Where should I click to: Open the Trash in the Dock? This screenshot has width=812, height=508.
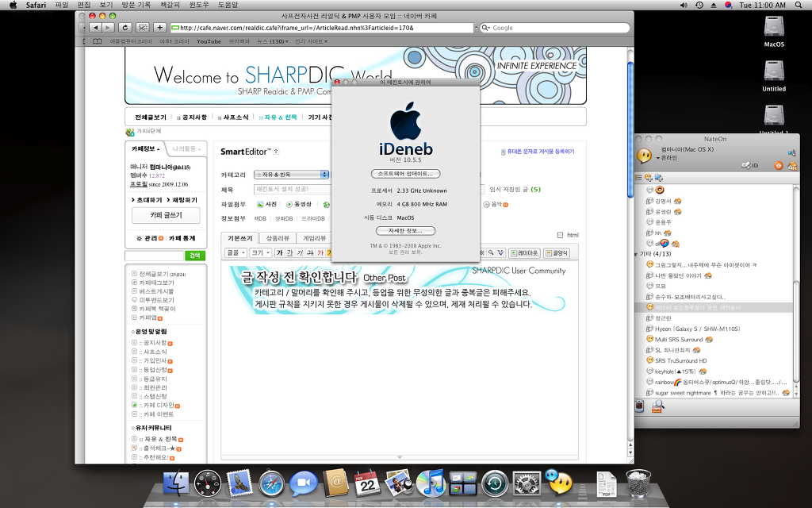coord(638,482)
